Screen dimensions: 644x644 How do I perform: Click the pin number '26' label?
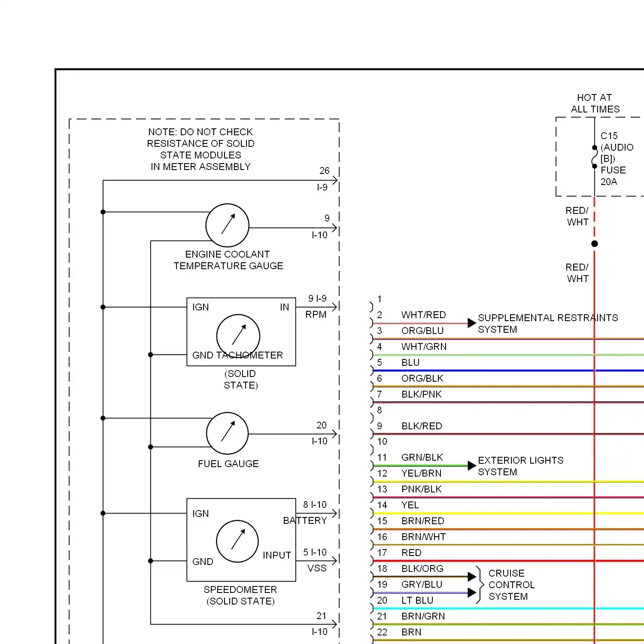tap(325, 170)
